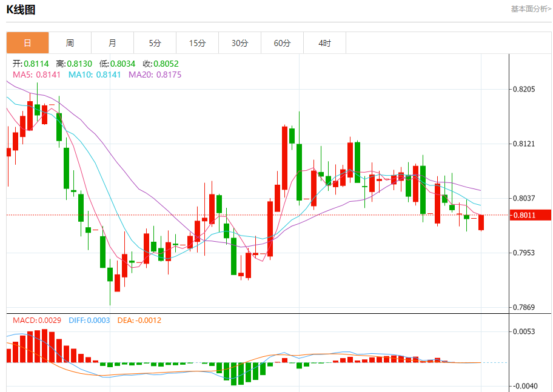Click the K线图 heading
553x392 pixels.
[21, 10]
